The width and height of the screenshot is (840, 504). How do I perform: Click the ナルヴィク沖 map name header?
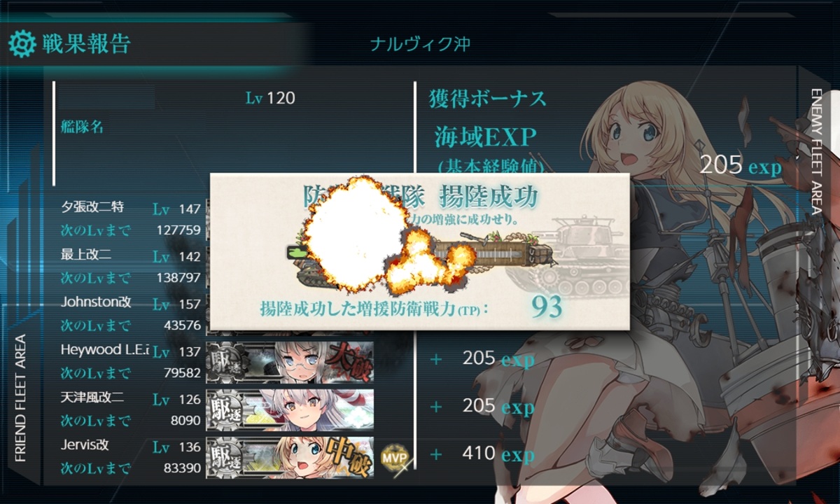point(420,44)
